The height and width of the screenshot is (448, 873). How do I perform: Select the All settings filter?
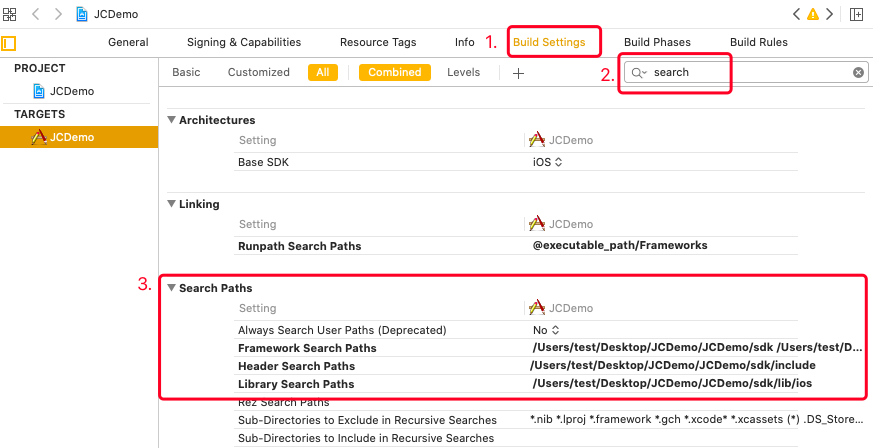point(323,72)
